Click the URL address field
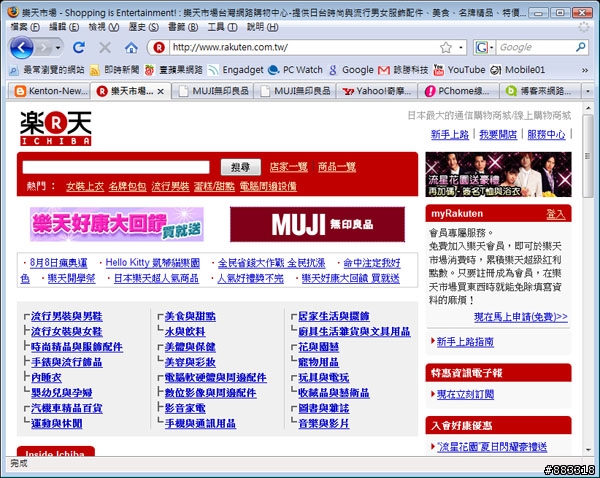 coord(302,47)
